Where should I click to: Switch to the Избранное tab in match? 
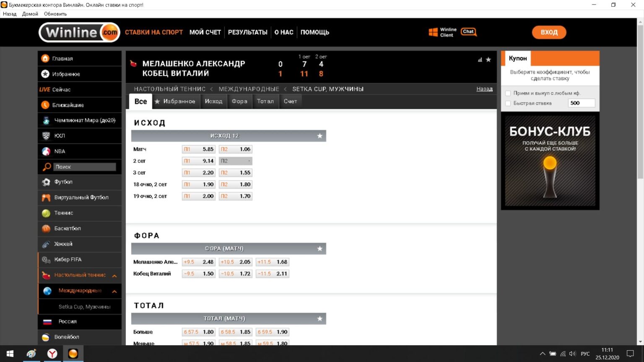(175, 101)
